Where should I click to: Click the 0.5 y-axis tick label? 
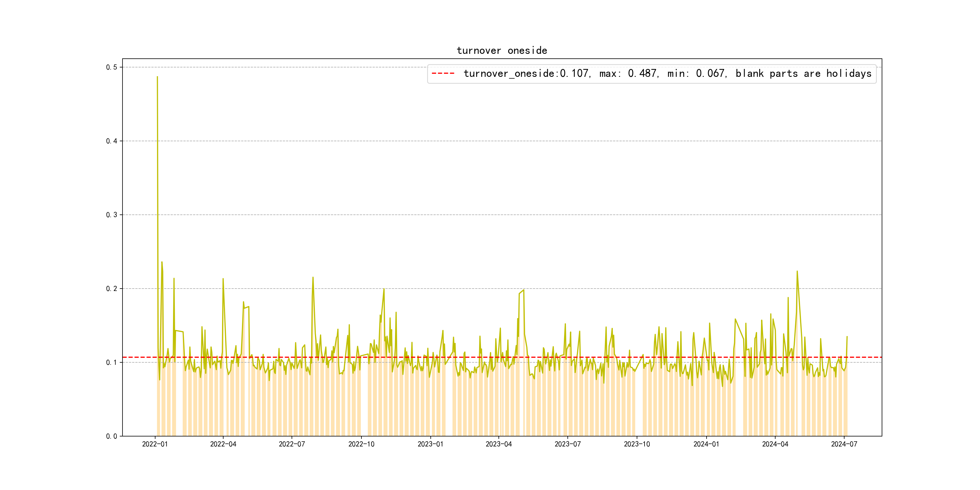[x=112, y=67]
